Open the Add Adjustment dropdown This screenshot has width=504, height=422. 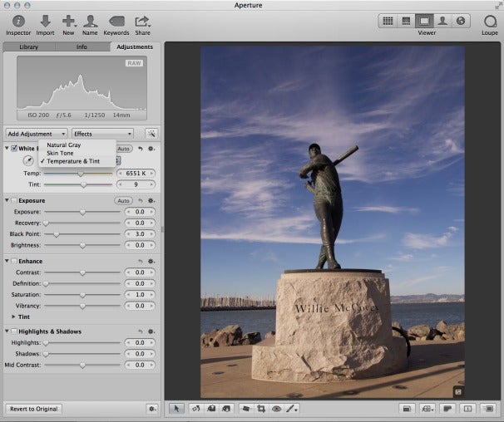point(37,134)
